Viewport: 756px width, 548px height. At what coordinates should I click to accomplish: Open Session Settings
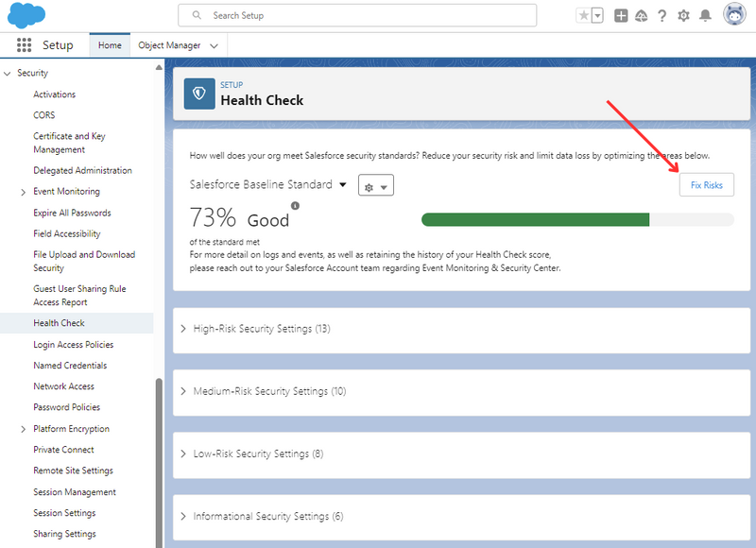pyautogui.click(x=64, y=513)
